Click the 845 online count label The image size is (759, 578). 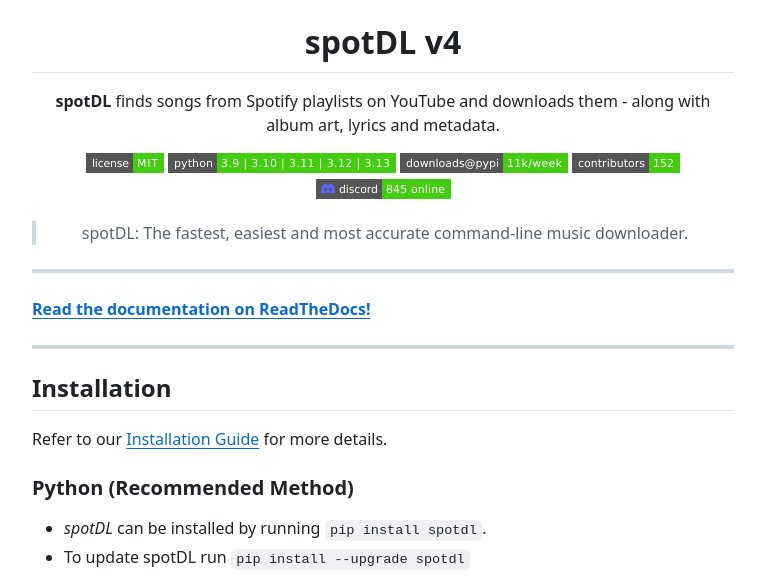tap(416, 189)
